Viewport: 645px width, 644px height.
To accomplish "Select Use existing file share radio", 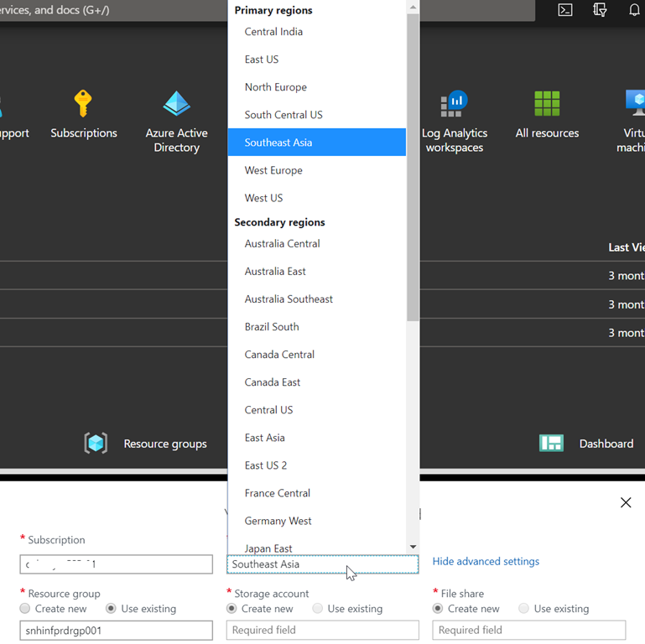I will click(523, 608).
